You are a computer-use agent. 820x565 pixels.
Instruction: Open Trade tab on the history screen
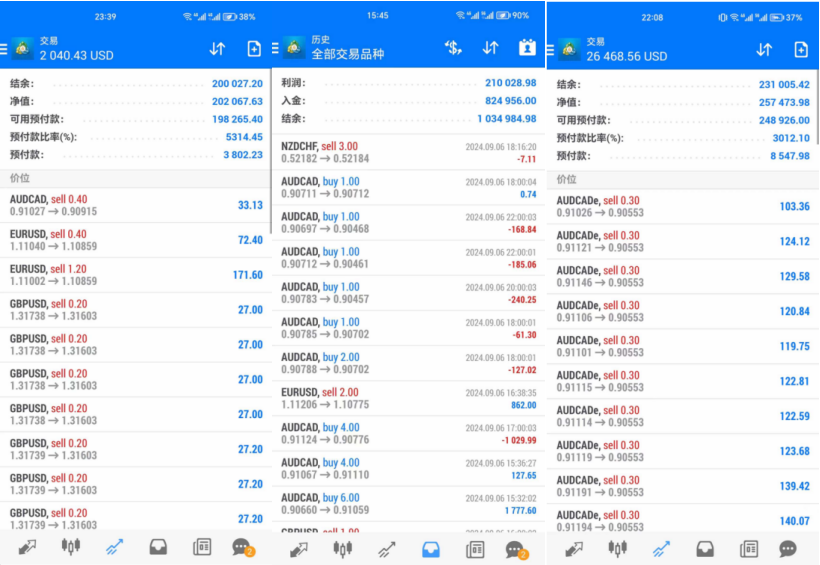point(386,549)
